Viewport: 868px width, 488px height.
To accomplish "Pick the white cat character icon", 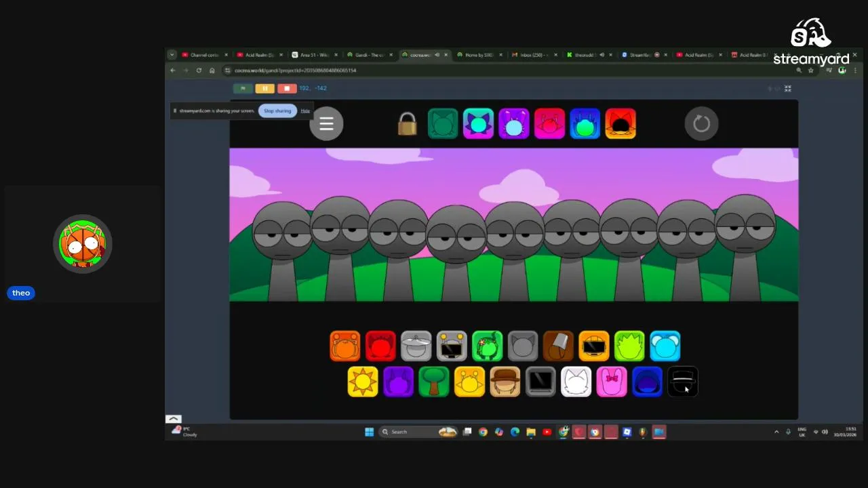I will [x=576, y=382].
